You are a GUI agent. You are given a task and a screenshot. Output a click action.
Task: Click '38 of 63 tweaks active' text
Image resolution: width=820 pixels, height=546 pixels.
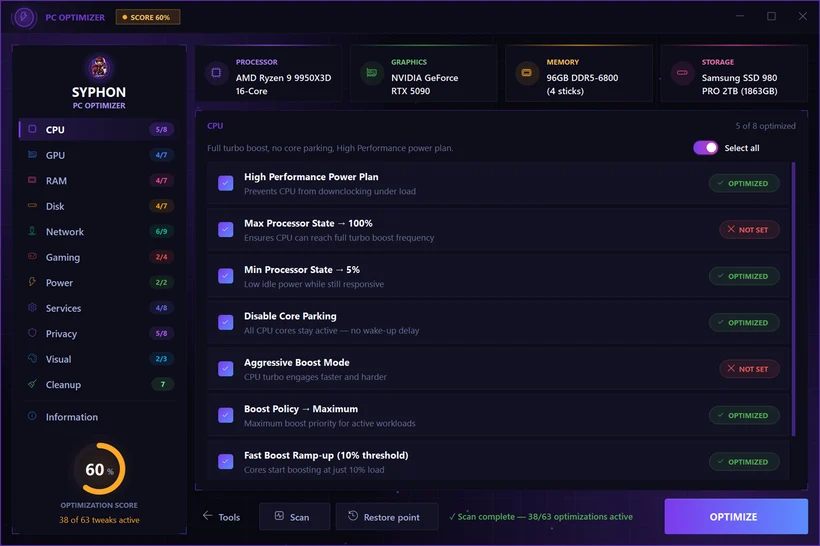tap(99, 520)
